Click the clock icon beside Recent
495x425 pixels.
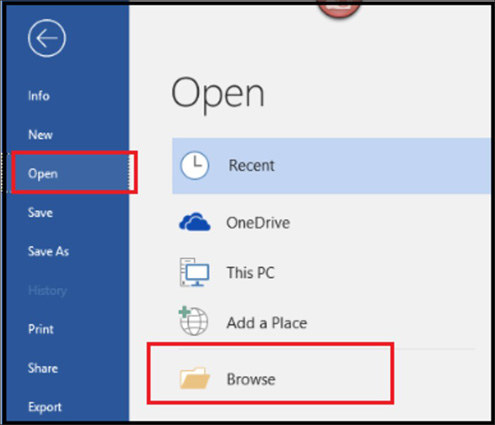tap(195, 165)
